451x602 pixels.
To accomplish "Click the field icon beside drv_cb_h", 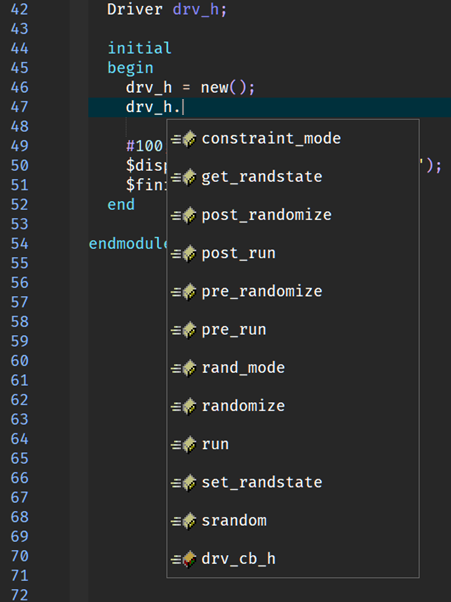I will (x=184, y=559).
